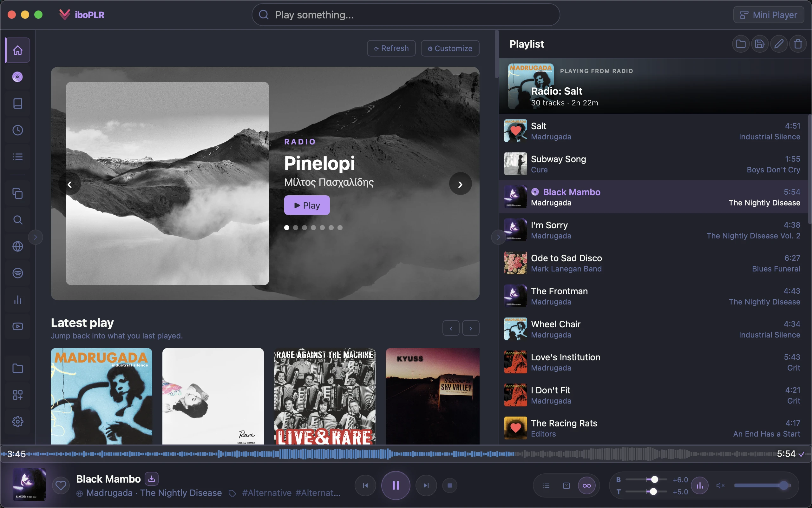Select the first carousel dot
Viewport: 812px width, 508px height.
pos(286,228)
